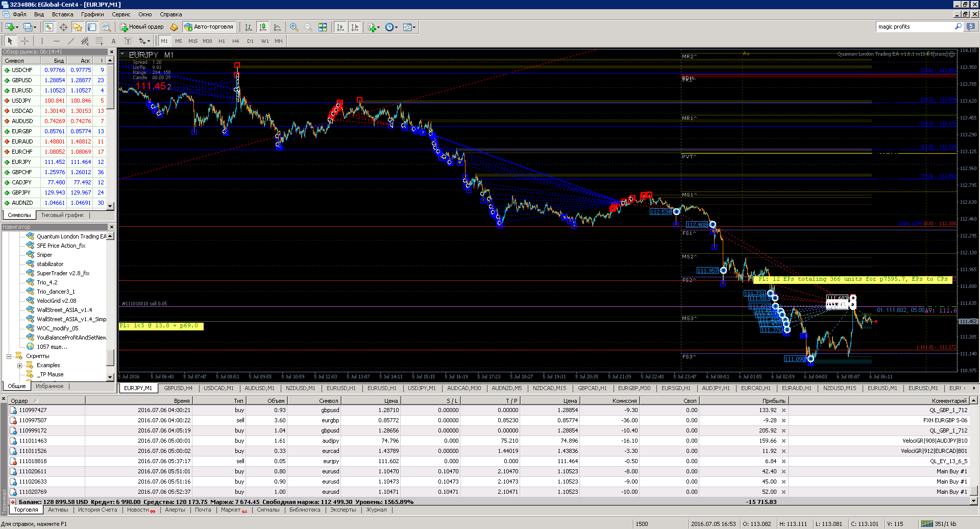This screenshot has width=980, height=529.
Task: Select the Crosshair tool
Action: coord(24,41)
